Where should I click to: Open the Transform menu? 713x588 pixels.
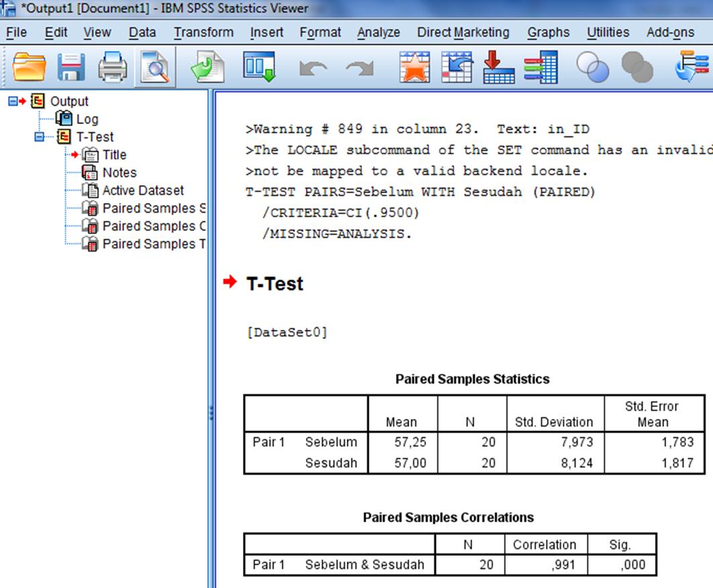[203, 32]
